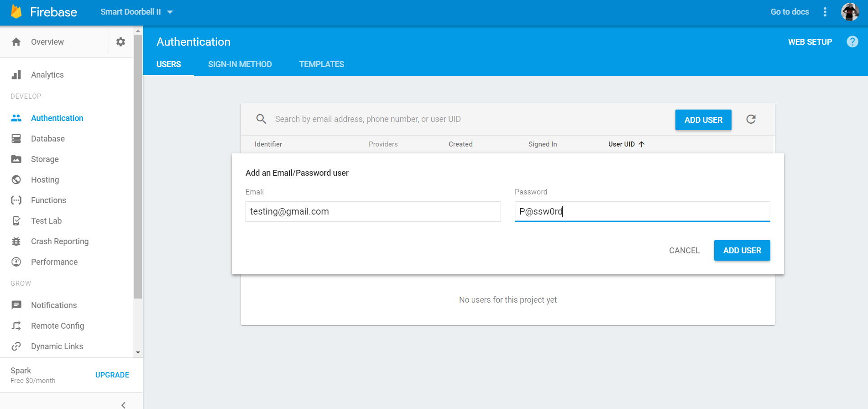
Task: Open Overview in the sidebar
Action: [x=47, y=42]
